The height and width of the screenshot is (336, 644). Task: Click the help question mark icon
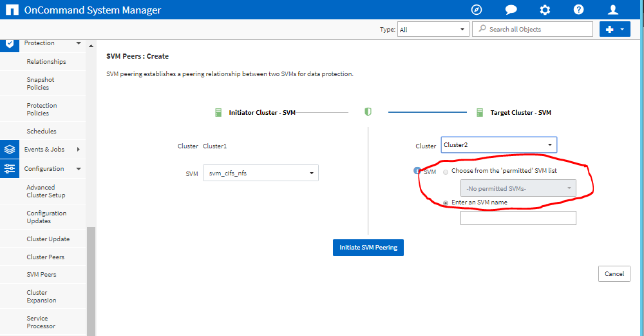(579, 10)
